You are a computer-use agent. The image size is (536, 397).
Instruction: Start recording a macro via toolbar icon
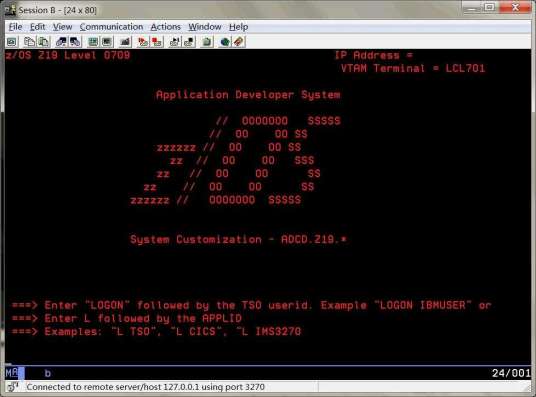pos(143,42)
